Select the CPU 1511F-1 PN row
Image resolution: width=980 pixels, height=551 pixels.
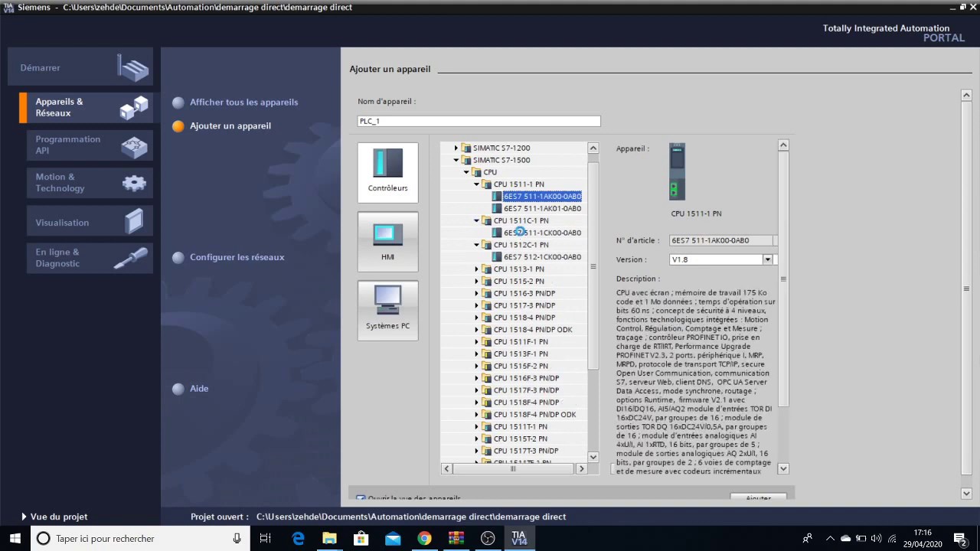521,342
